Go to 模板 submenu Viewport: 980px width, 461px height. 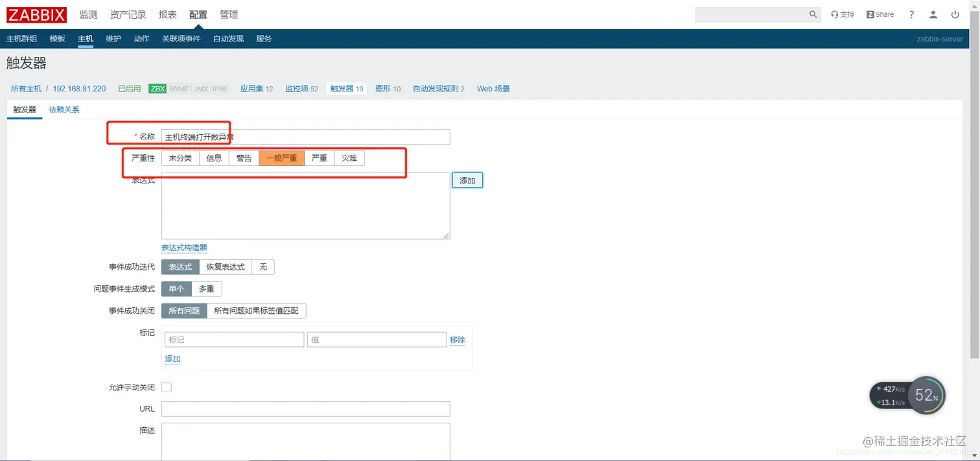tap(58, 39)
